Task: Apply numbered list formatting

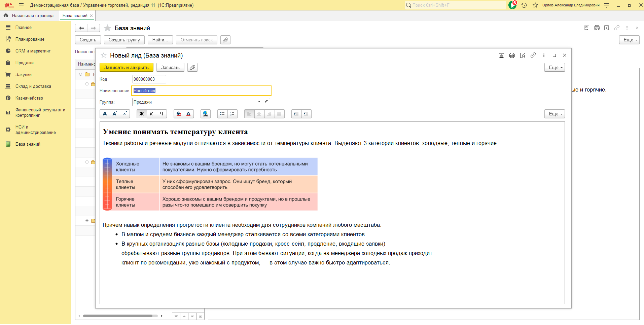Action: (x=232, y=114)
